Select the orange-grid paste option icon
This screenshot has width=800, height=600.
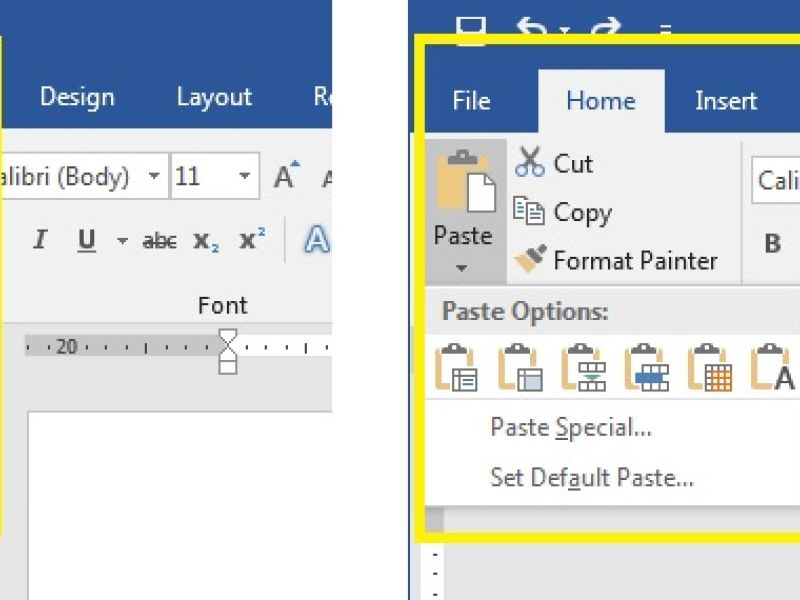(710, 368)
